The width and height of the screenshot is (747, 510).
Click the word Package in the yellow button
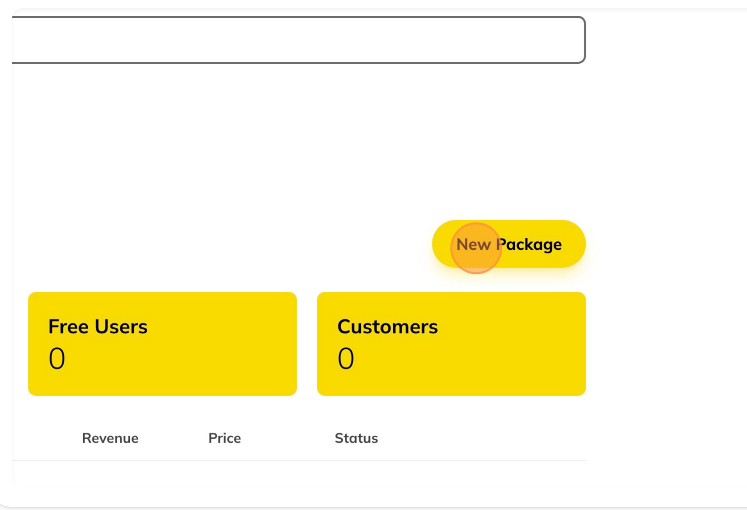[529, 245]
